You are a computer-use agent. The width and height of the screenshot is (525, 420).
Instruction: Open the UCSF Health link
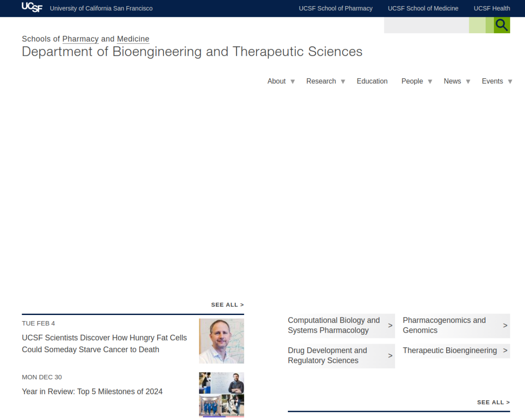[x=492, y=8]
